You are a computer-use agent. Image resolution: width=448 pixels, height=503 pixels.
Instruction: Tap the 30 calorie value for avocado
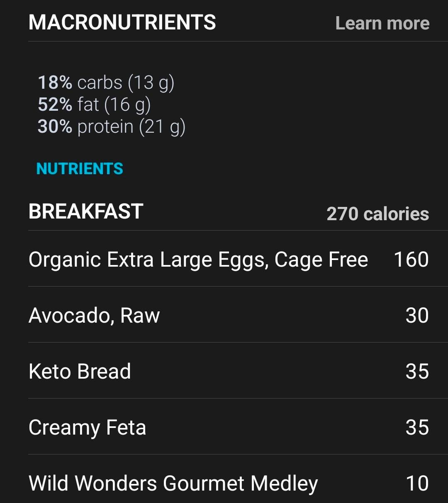[x=417, y=316]
